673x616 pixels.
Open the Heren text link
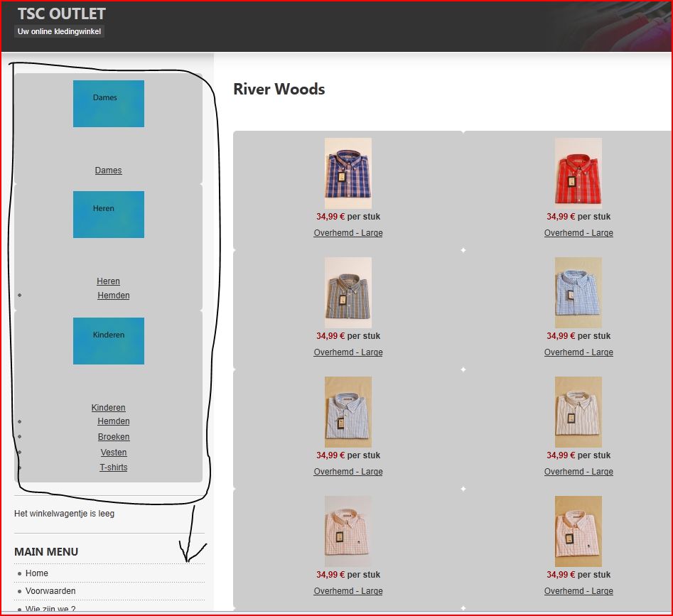click(x=108, y=281)
